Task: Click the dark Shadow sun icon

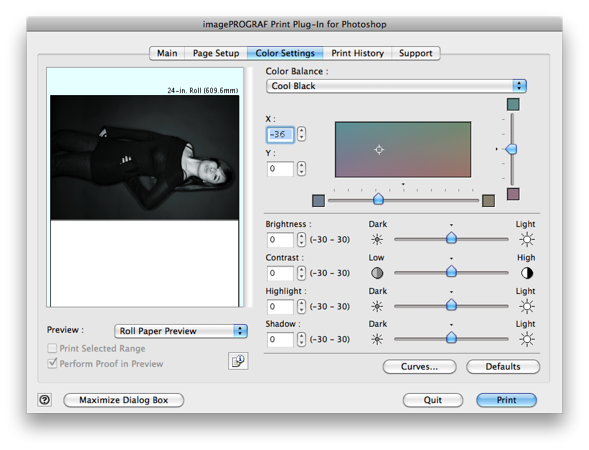Action: pos(377,340)
